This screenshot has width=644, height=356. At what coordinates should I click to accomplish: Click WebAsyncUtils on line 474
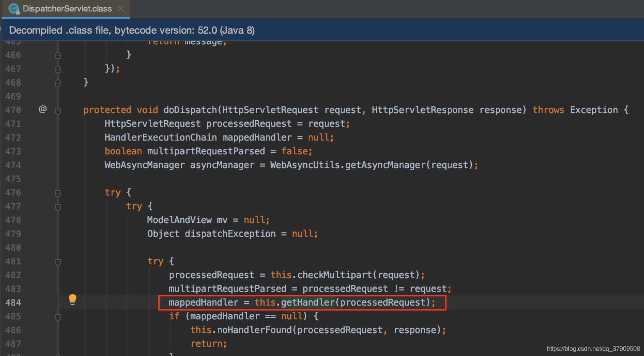point(305,165)
